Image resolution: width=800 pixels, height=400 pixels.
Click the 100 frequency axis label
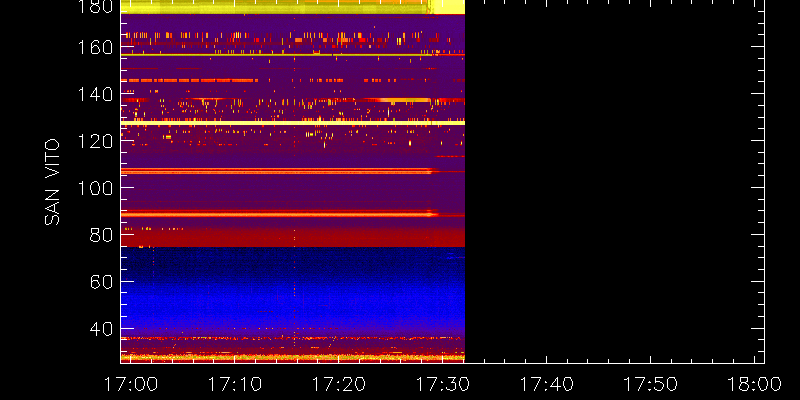pos(94,187)
